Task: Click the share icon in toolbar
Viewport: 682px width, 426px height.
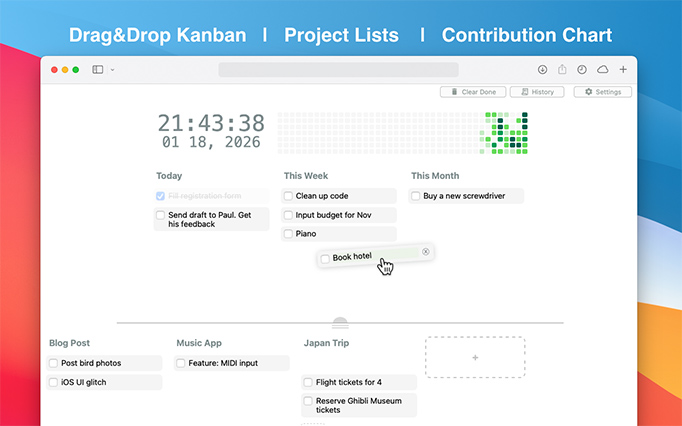Action: (562, 70)
